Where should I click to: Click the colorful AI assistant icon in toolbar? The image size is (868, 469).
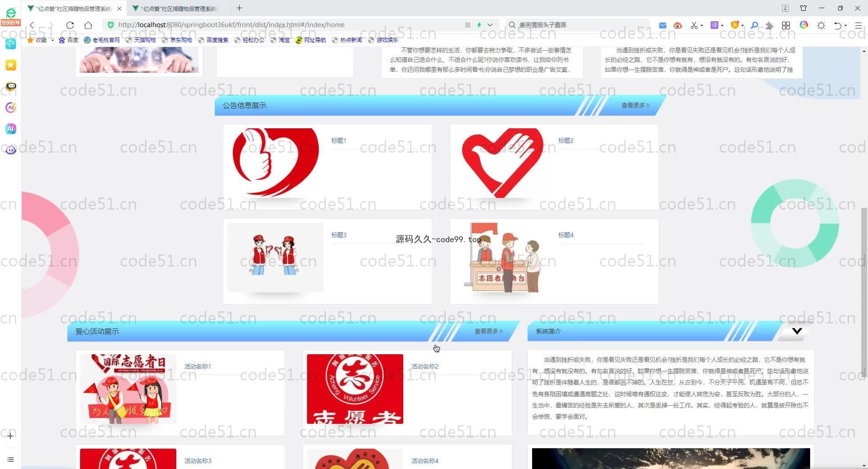point(804,25)
